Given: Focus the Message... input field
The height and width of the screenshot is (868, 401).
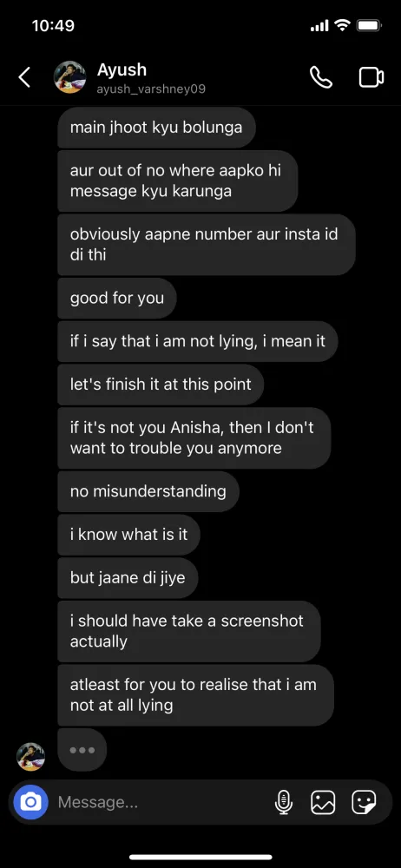Looking at the screenshot, I should tap(161, 801).
